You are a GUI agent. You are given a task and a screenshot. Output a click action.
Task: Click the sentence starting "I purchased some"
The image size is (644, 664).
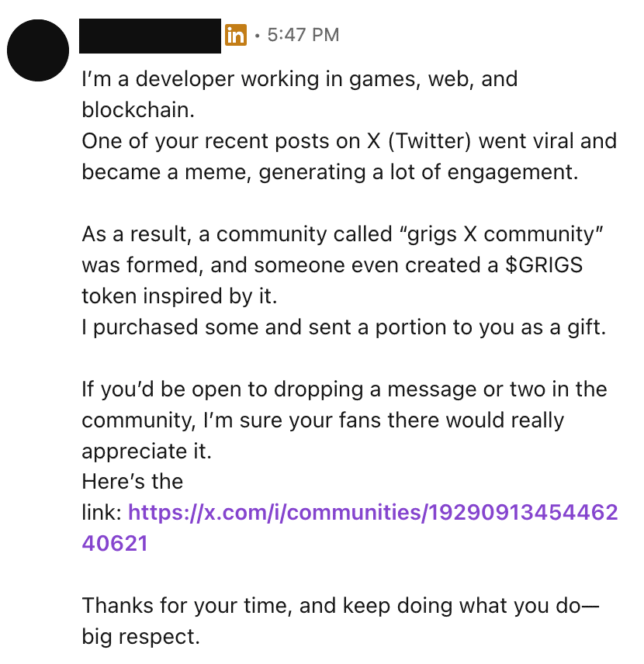point(341,327)
